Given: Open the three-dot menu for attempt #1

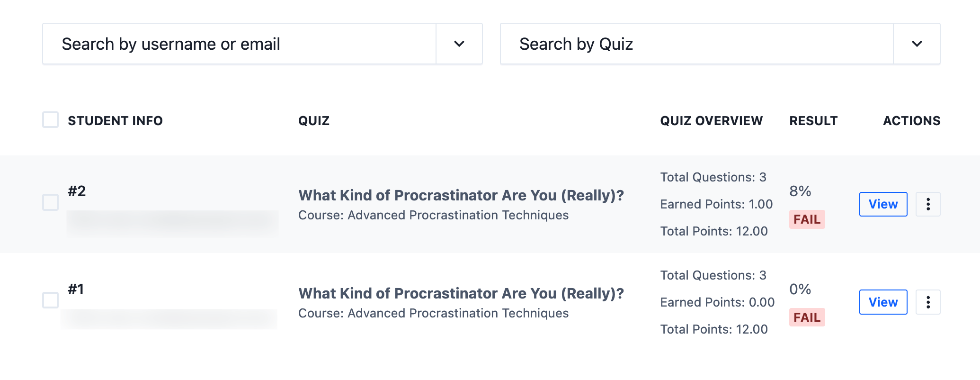Looking at the screenshot, I should (x=927, y=302).
